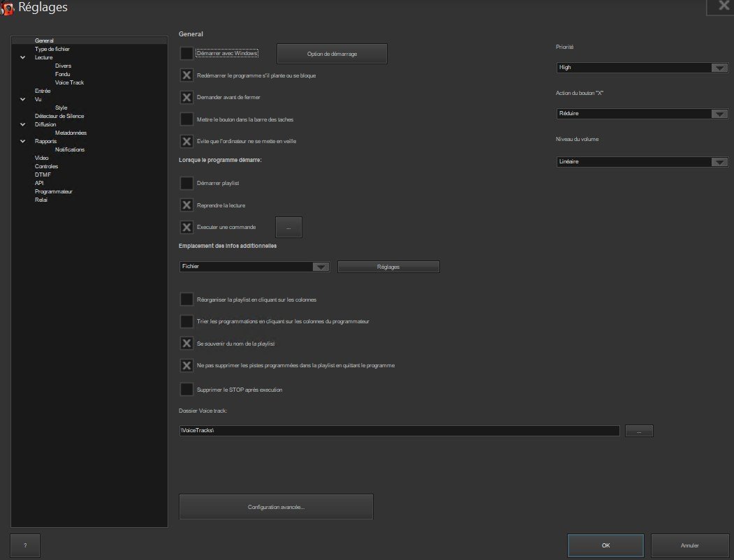This screenshot has height=560, width=734.
Task: Click inside the VoiceTracks folder path field
Action: point(398,431)
